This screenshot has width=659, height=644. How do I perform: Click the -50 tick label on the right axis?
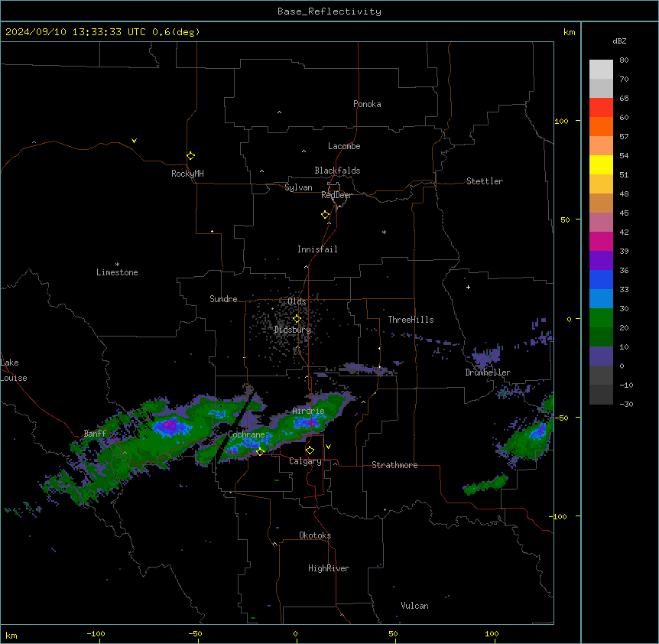(560, 418)
